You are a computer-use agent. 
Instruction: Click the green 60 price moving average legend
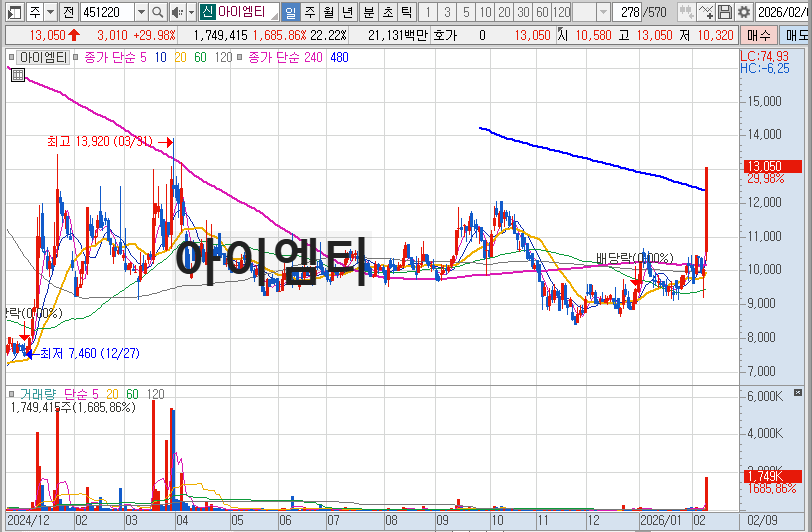point(200,57)
